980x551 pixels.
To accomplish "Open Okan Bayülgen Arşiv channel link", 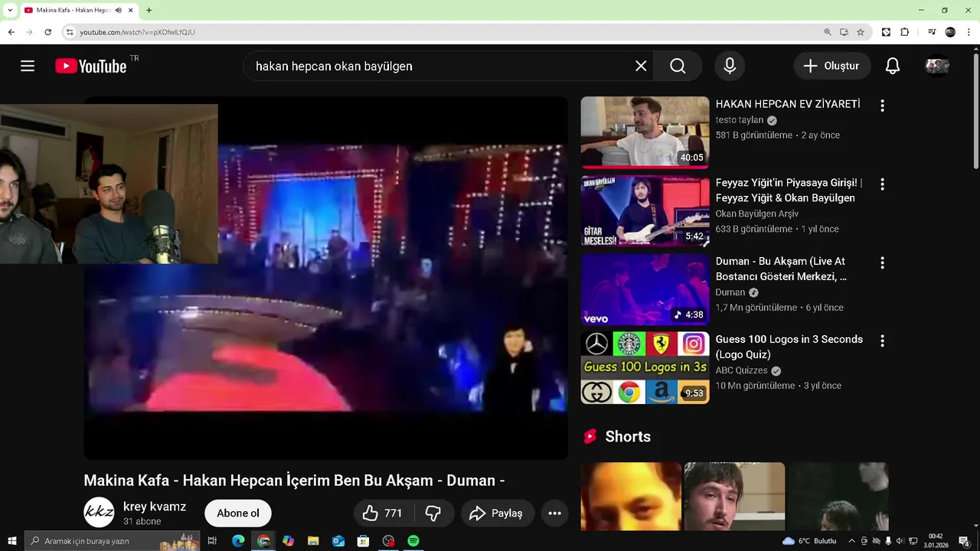I will [757, 214].
